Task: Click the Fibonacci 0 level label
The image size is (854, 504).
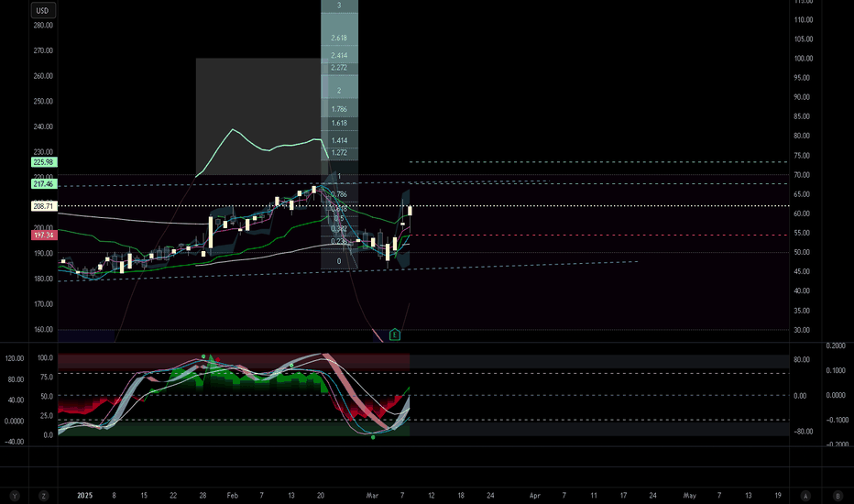Action: point(339,261)
